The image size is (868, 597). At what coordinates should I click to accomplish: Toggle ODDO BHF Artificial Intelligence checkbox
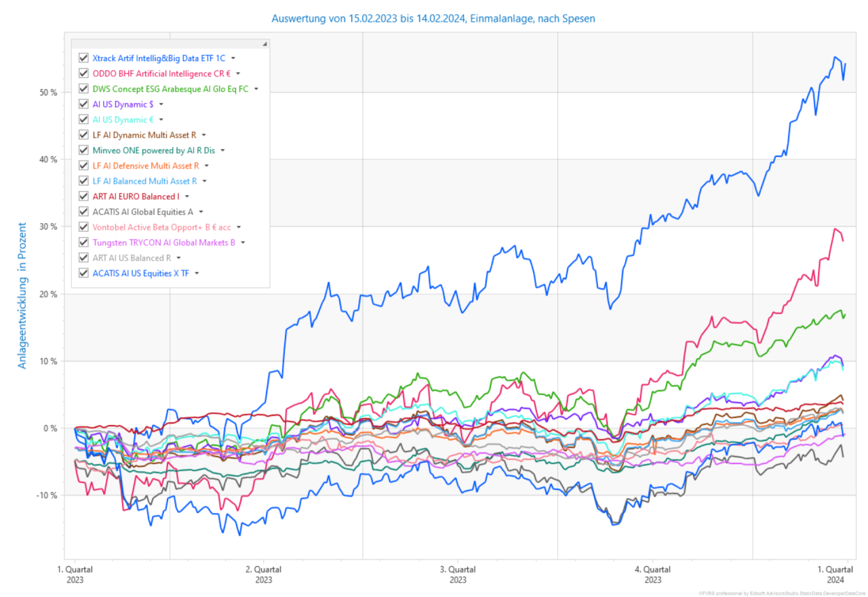point(84,73)
